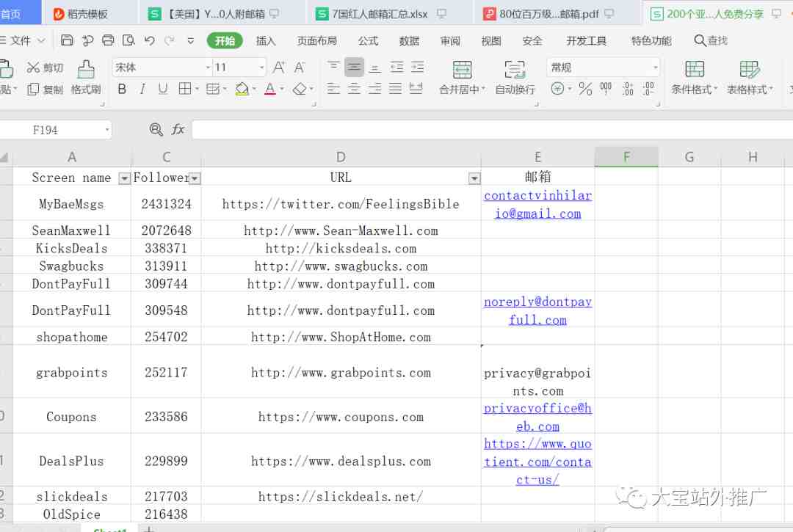Screen dimensions: 793x532
Task: Open URL column filter dropdown
Action: tap(474, 178)
